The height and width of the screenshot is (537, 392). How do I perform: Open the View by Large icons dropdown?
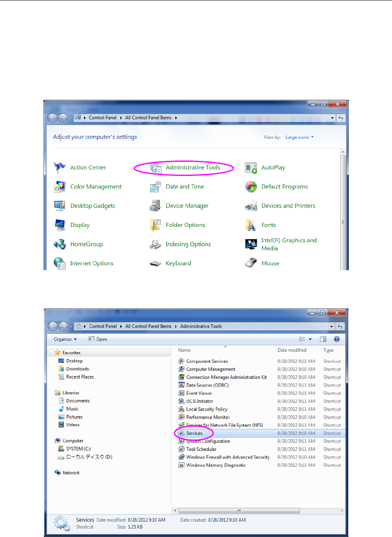299,137
